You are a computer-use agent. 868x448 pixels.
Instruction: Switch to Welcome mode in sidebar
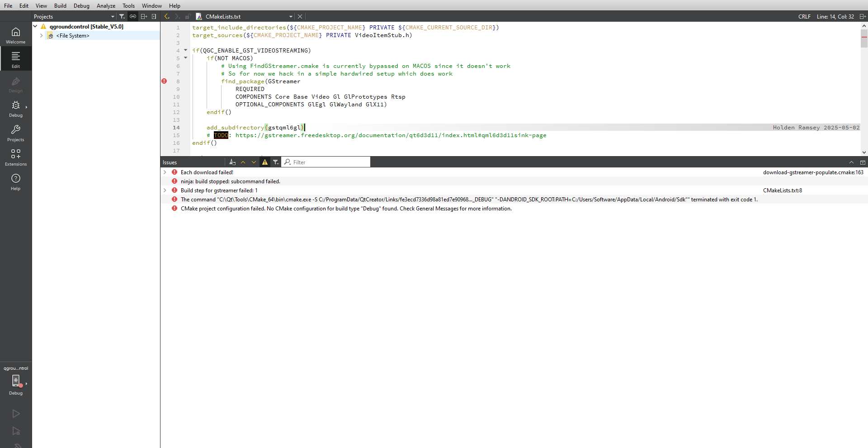(x=16, y=35)
